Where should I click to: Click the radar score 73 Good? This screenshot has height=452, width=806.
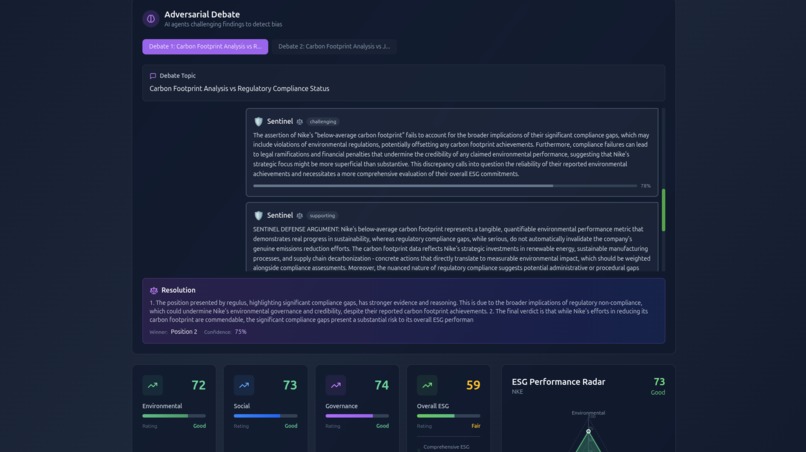click(x=658, y=386)
